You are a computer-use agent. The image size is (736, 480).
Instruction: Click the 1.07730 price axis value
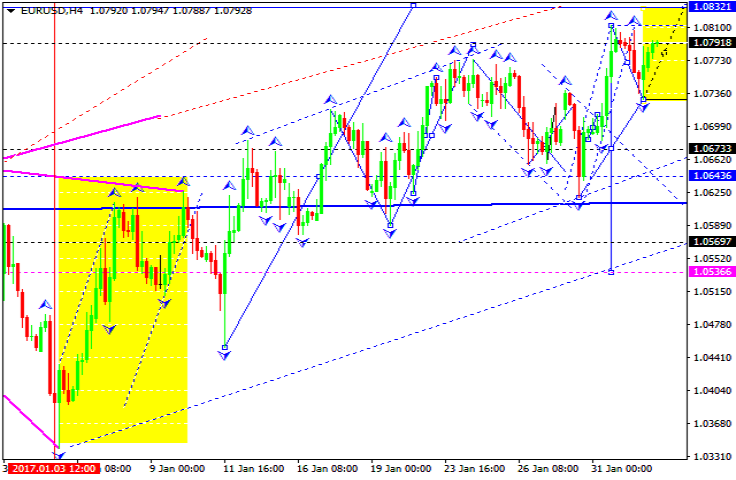(x=713, y=61)
